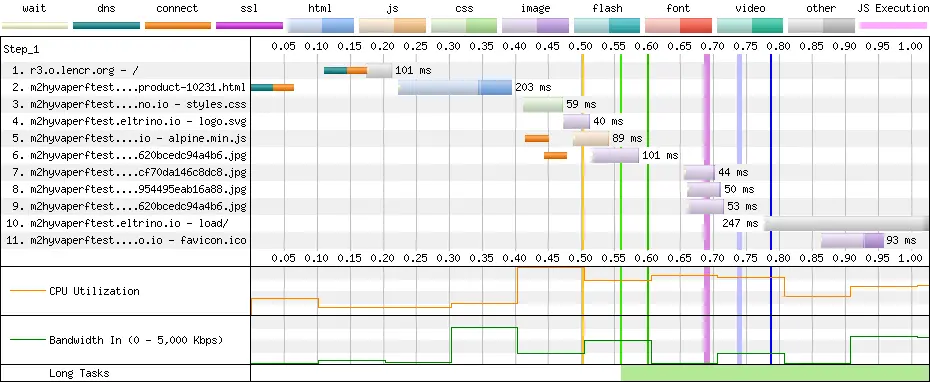The image size is (930, 382).
Task: Click the product-10231.html request bar
Action: tap(455, 87)
